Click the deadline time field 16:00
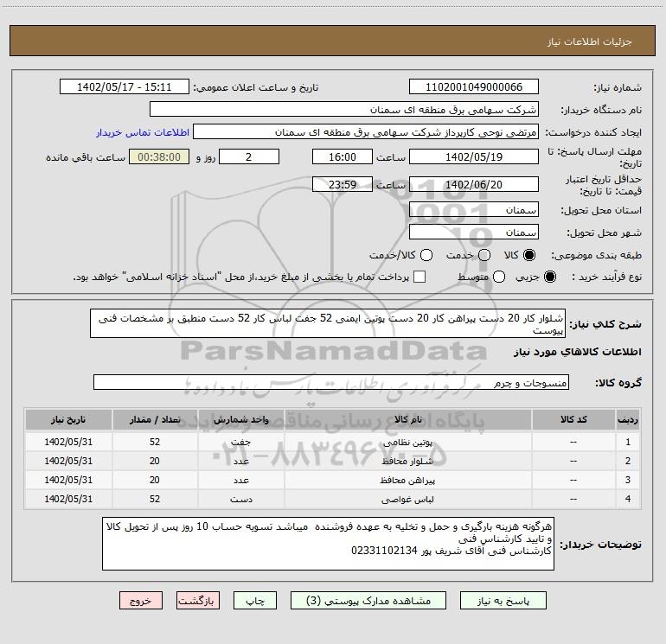Screen dimensions: 666x644 343,156
